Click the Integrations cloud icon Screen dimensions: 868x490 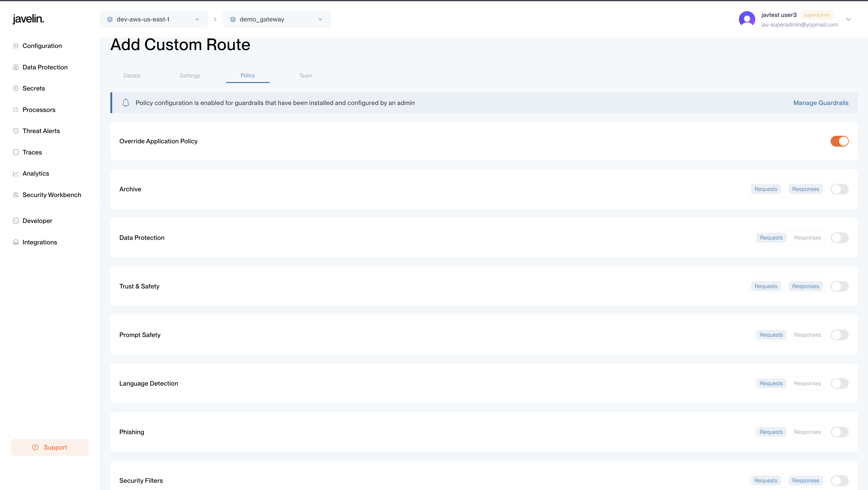(16, 242)
